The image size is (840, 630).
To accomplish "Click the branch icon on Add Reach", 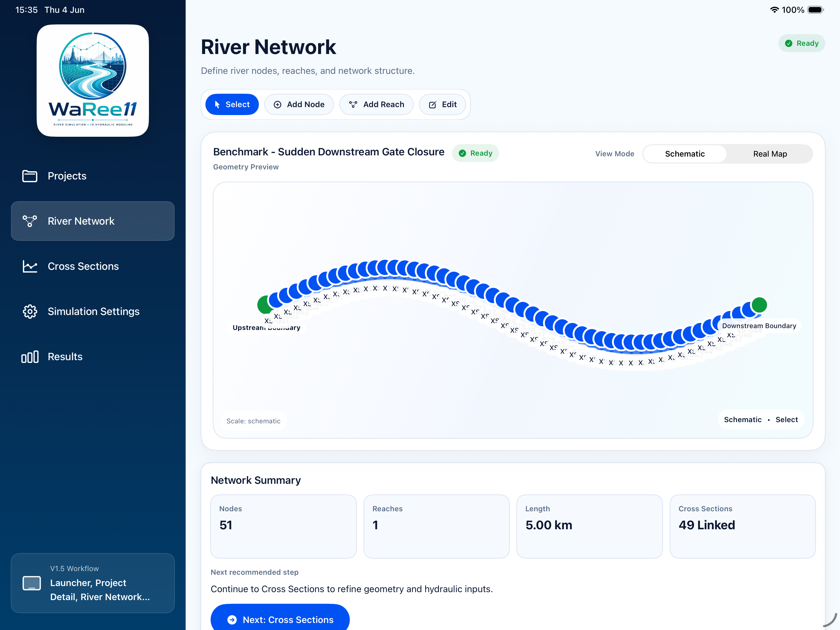I will pos(353,104).
